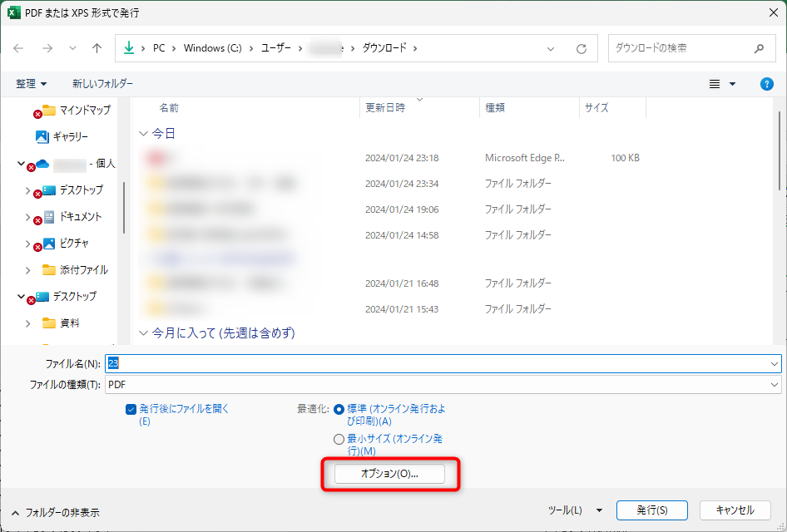The image size is (787, 532).
Task: Click the Microsoft Edge P... type cell
Action: click(524, 158)
